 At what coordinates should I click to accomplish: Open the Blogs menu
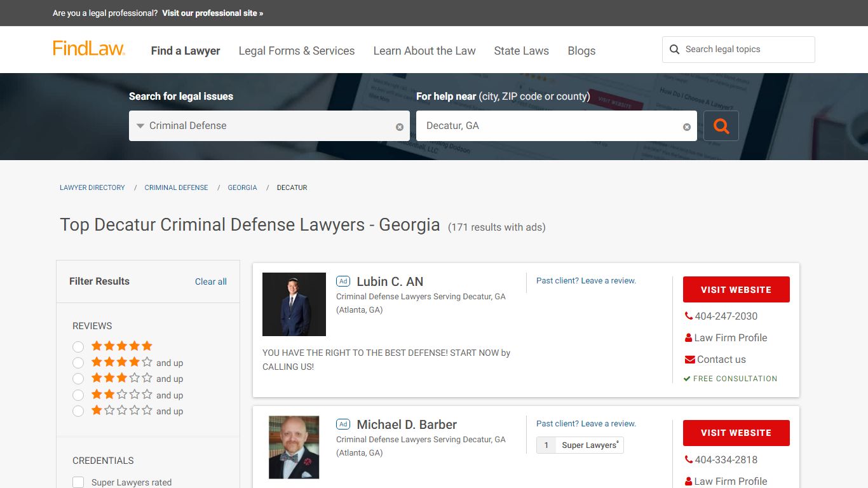[x=581, y=51]
